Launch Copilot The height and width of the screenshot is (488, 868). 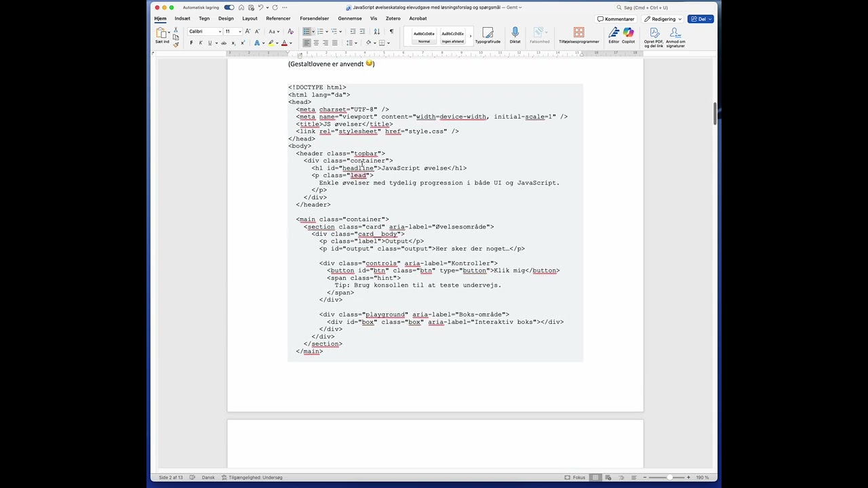tap(629, 36)
